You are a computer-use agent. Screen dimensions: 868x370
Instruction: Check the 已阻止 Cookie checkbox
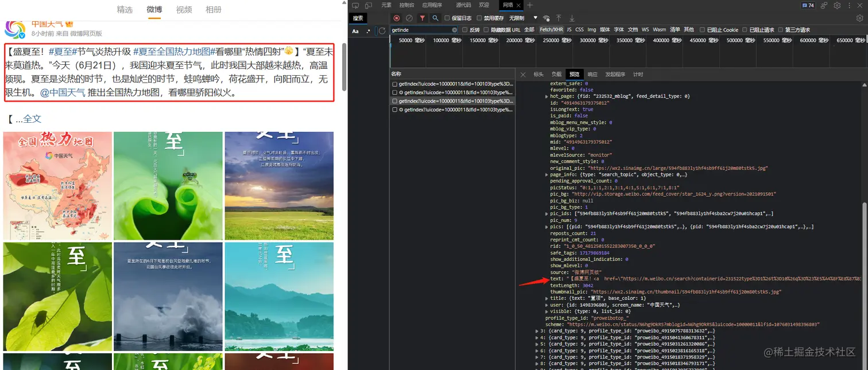tap(703, 30)
